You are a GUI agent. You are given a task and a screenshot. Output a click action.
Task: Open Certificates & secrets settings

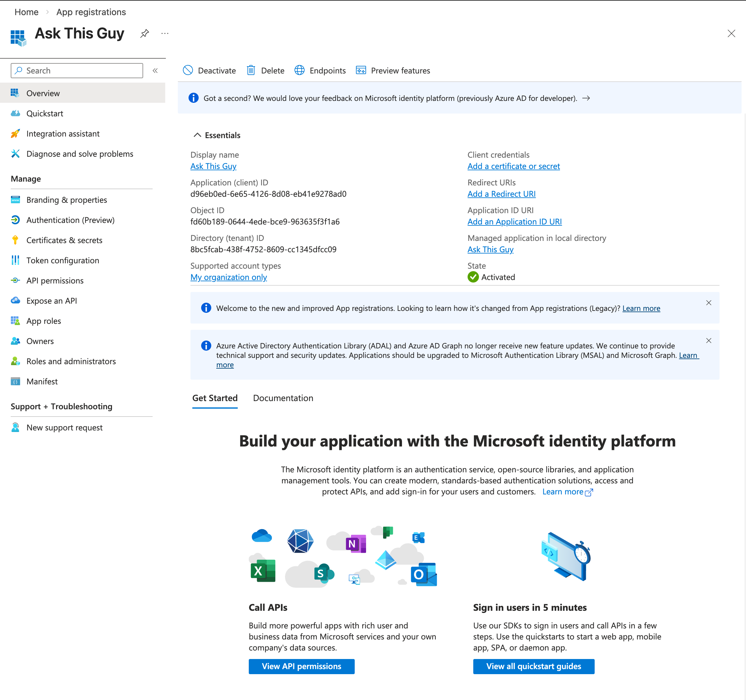[x=64, y=240]
